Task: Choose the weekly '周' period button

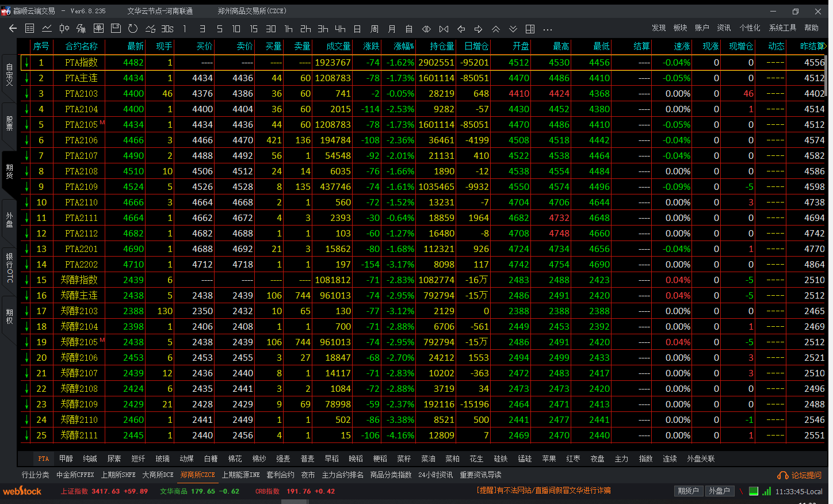Action: [x=375, y=28]
